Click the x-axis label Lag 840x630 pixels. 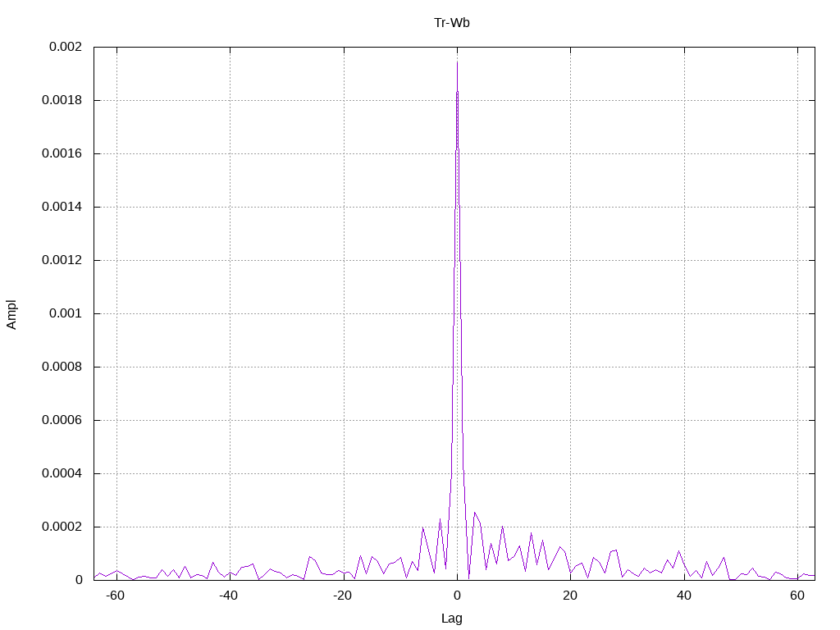coord(452,619)
